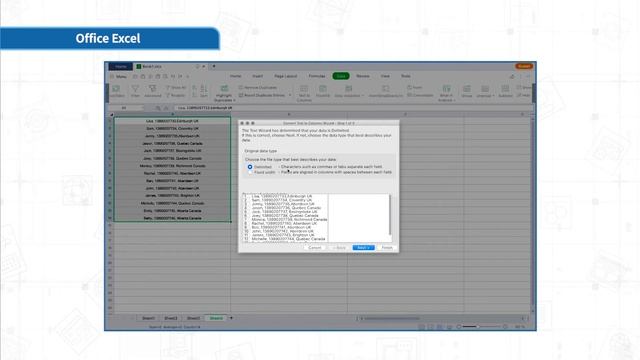Click the Sort icon in the ribbon
Image resolution: width=640 pixels, height=360 pixels.
tap(204, 91)
